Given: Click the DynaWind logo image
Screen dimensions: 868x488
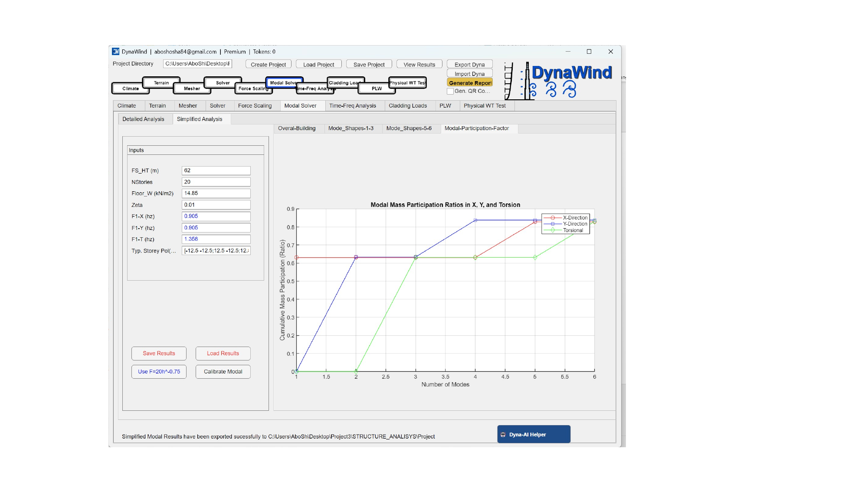Looking at the screenshot, I should click(558, 81).
